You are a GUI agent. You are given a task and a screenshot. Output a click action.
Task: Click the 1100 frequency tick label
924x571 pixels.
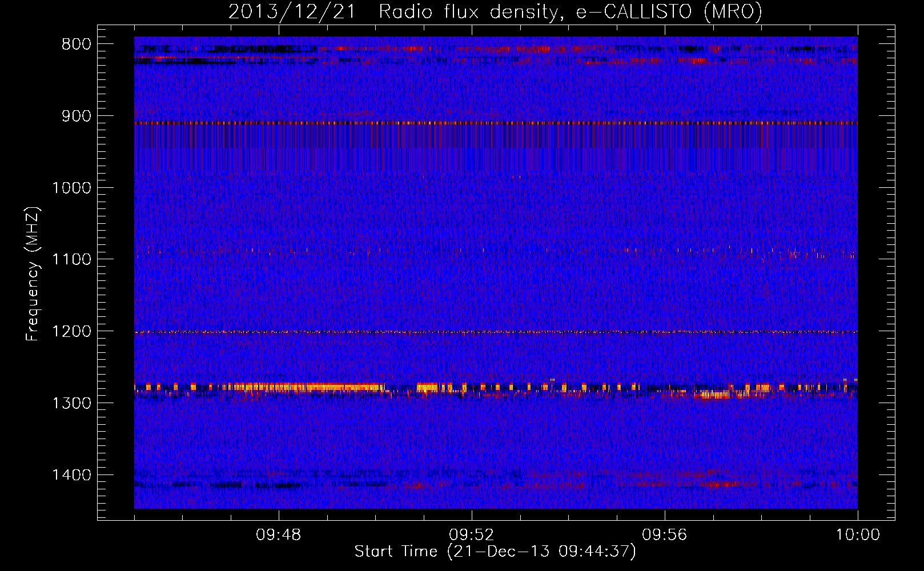pyautogui.click(x=71, y=259)
